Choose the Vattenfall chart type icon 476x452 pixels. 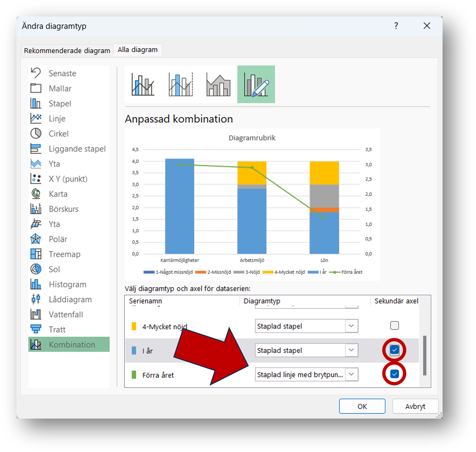(36, 314)
